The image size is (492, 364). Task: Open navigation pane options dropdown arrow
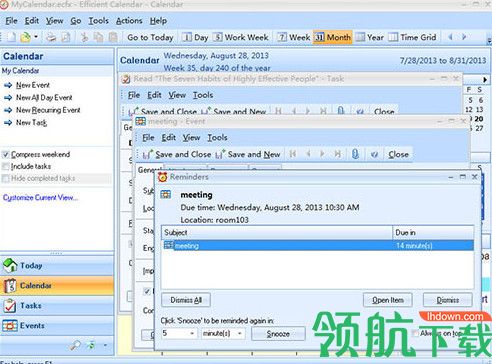pos(105,346)
